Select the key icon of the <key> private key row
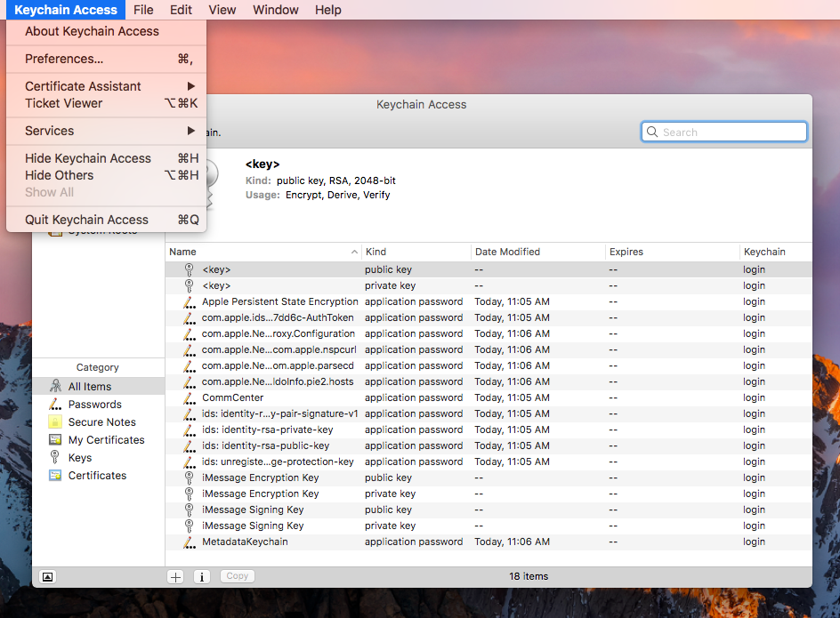The height and width of the screenshot is (618, 840). pyautogui.click(x=190, y=285)
